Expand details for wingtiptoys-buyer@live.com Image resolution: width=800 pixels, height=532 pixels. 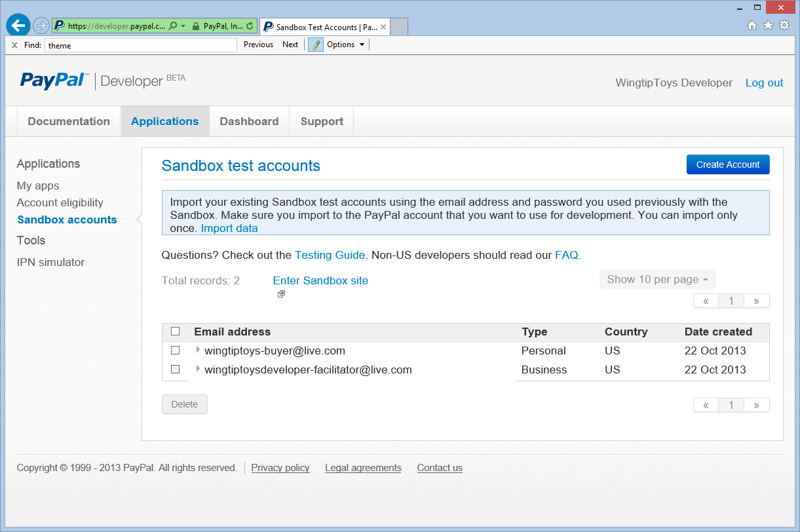(x=198, y=351)
